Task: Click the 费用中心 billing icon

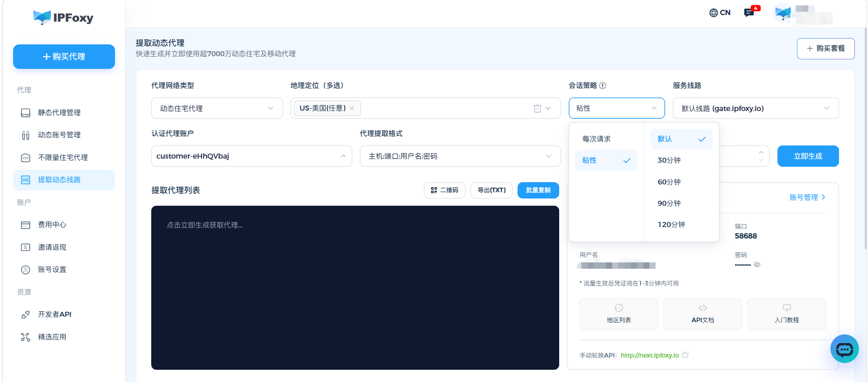Action: point(26,225)
